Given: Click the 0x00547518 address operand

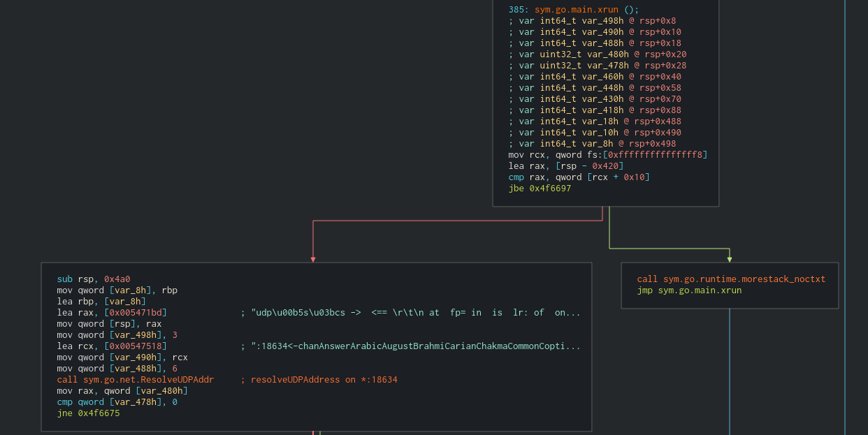Looking at the screenshot, I should (136, 346).
